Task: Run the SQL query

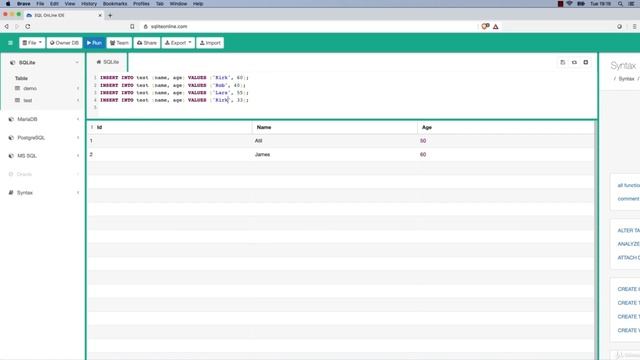Action: (94, 43)
